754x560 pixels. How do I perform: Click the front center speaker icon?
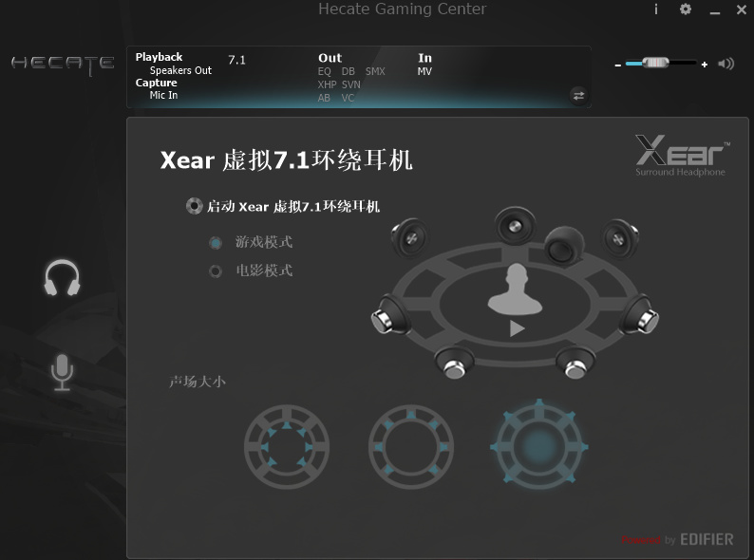(x=515, y=226)
